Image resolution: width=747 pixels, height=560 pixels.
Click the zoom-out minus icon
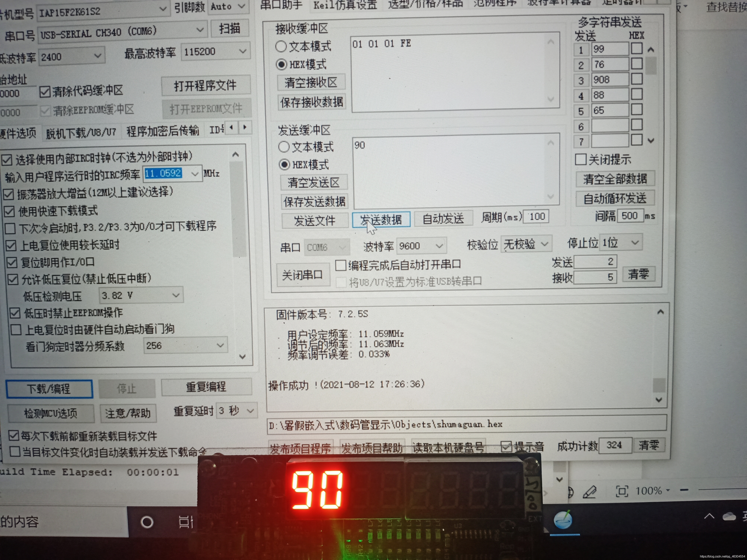coord(684,490)
